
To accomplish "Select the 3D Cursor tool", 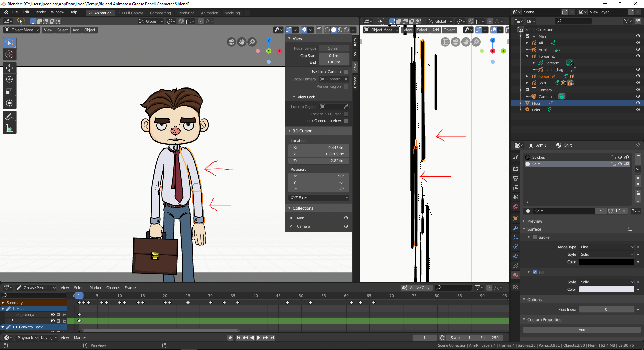I will pos(9,54).
